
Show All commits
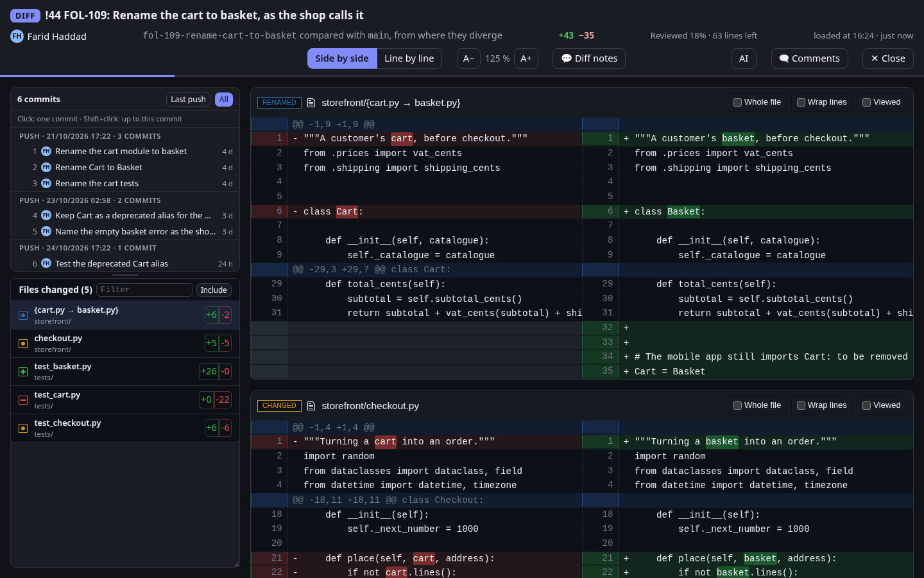click(224, 100)
